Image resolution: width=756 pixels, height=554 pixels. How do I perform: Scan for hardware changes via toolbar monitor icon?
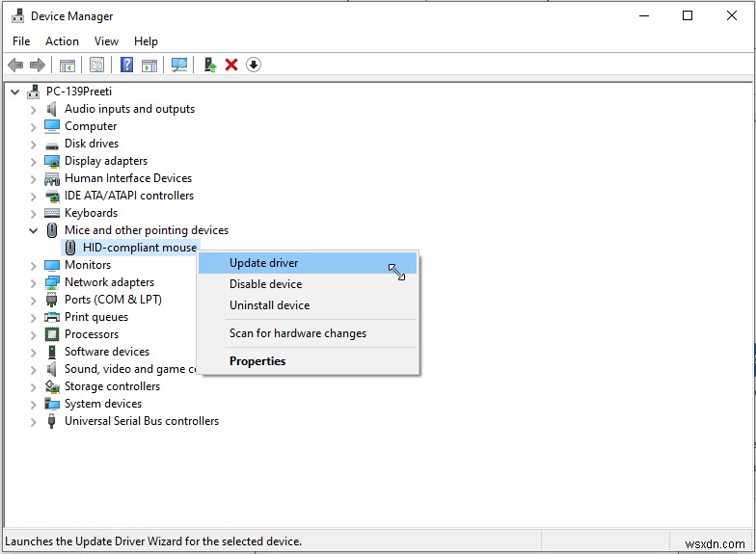coord(179,65)
